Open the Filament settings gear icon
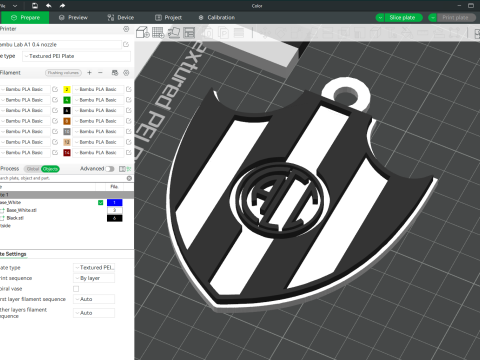The width and height of the screenshot is (480, 360). click(x=126, y=73)
